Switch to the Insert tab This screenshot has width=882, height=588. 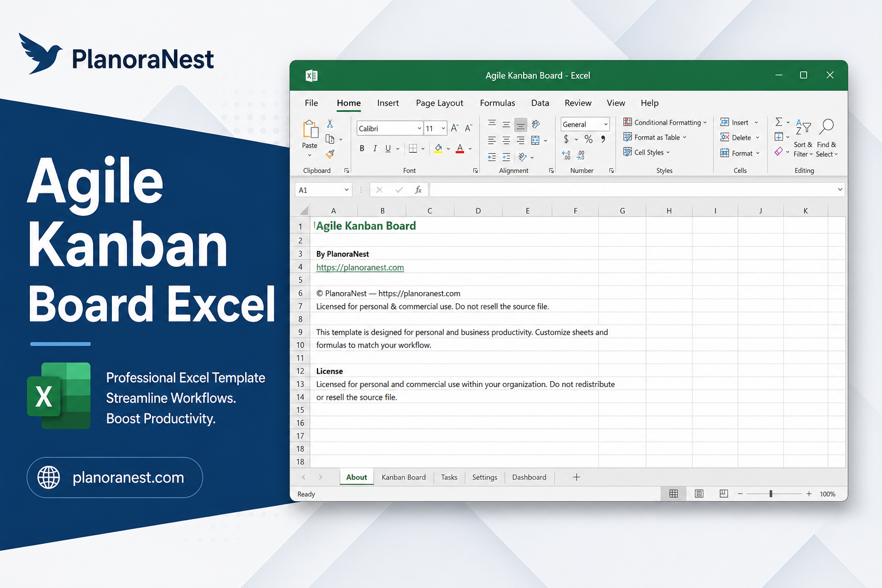tap(388, 103)
